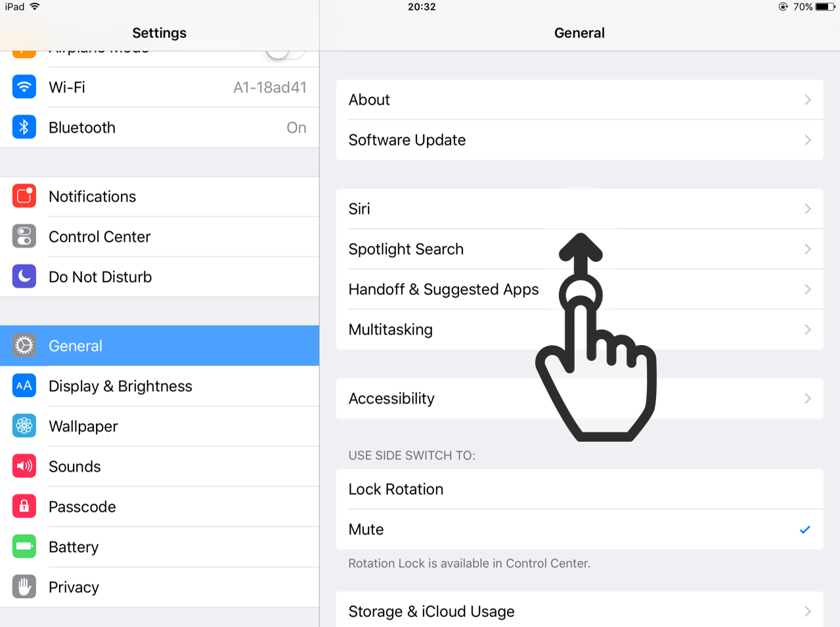
Task: Open the Multitasking row chevron
Action: click(808, 329)
